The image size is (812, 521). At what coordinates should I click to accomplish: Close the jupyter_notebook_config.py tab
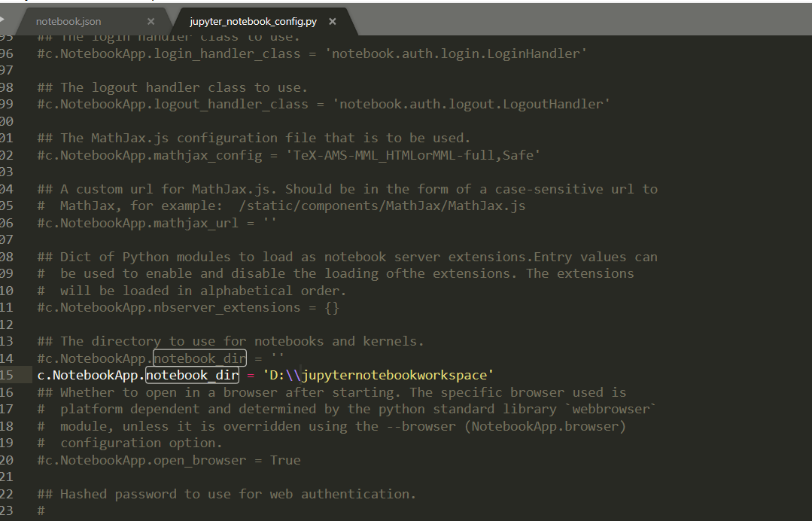click(333, 21)
